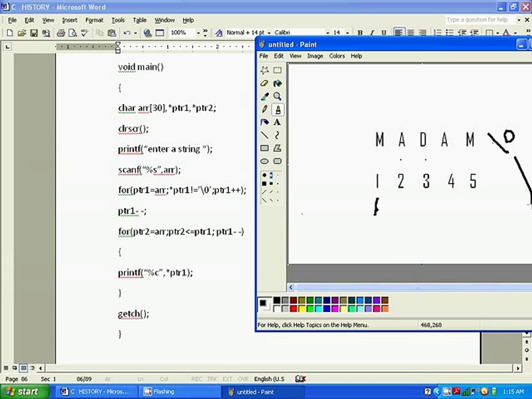Switch to the HISTORY Word taskbar button

point(96,392)
